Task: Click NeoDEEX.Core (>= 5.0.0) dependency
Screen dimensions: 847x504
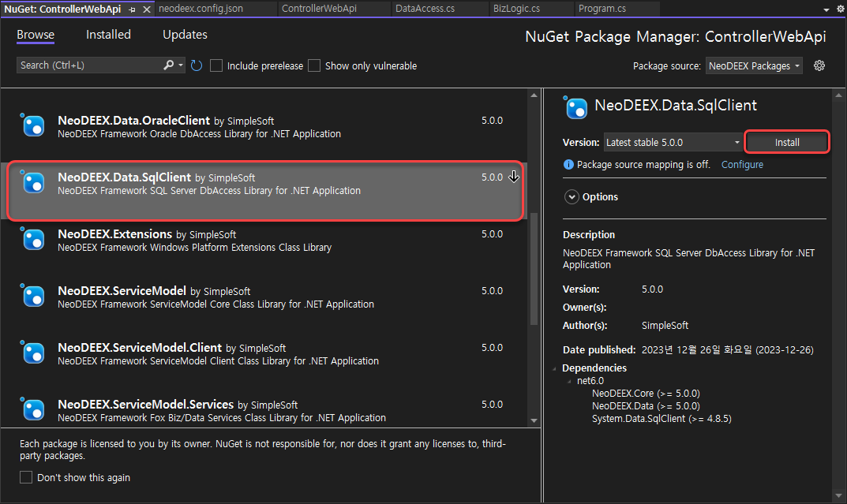Action: (646, 394)
